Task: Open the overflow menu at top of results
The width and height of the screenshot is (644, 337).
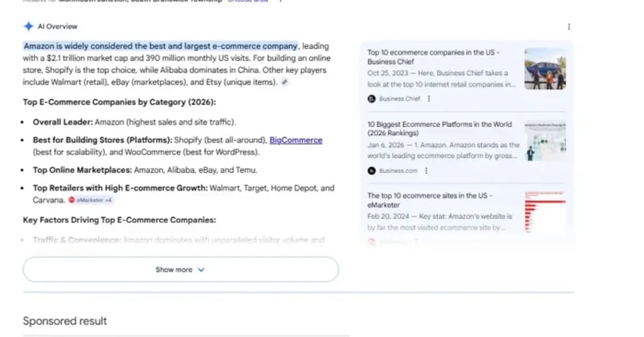Action: coord(280,1)
